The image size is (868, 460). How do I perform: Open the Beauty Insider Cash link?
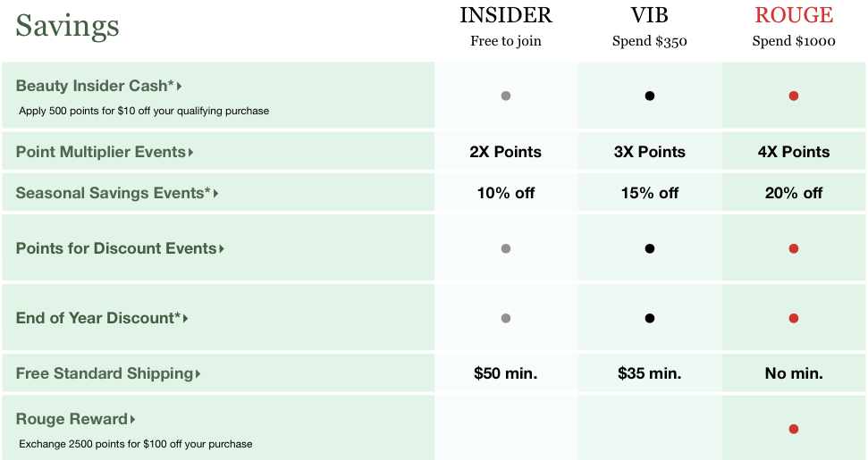point(93,86)
